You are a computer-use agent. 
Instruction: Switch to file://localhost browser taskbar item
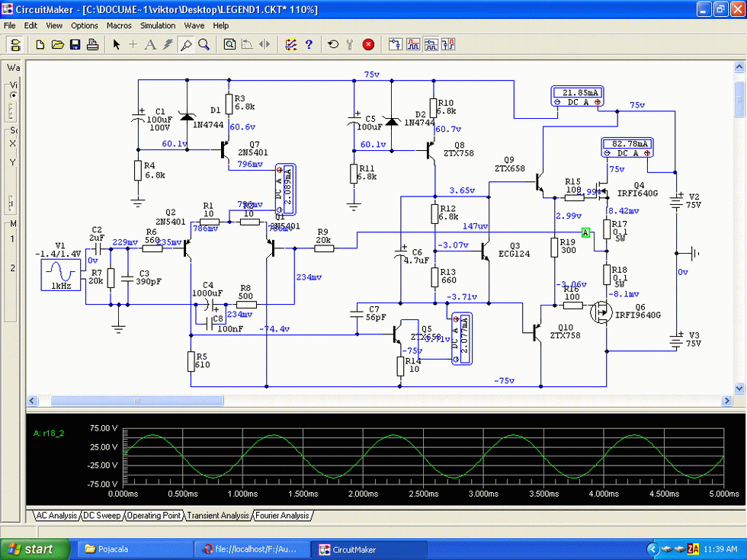coord(251,549)
